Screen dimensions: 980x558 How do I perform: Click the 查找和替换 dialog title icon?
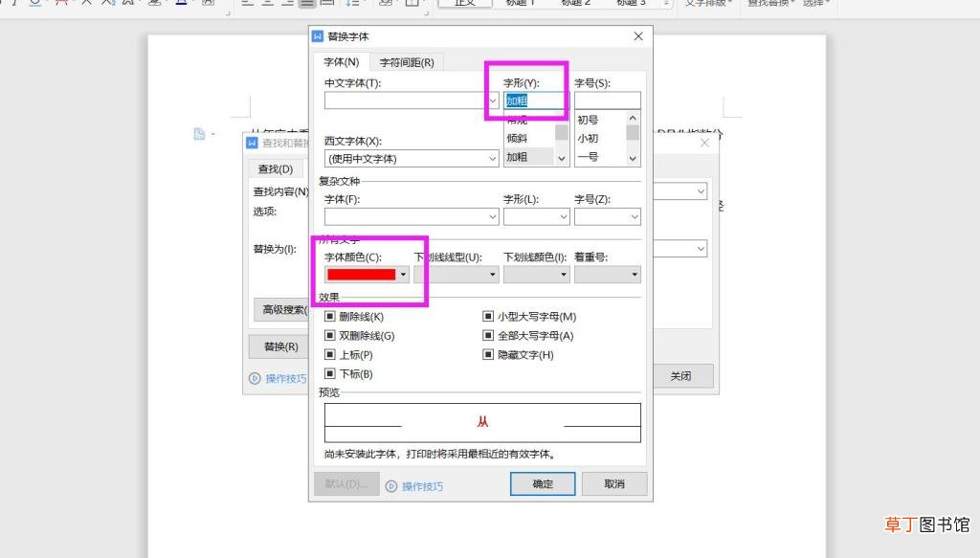tap(252, 144)
